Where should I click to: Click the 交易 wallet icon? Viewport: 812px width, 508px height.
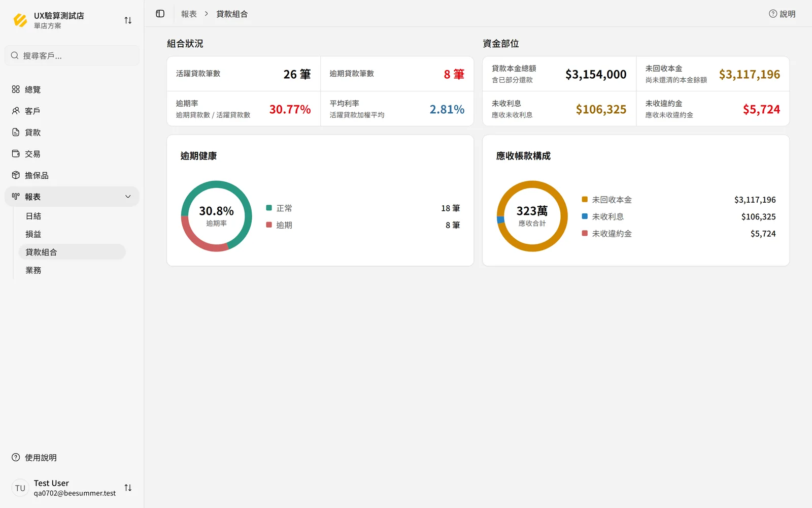pyautogui.click(x=16, y=153)
